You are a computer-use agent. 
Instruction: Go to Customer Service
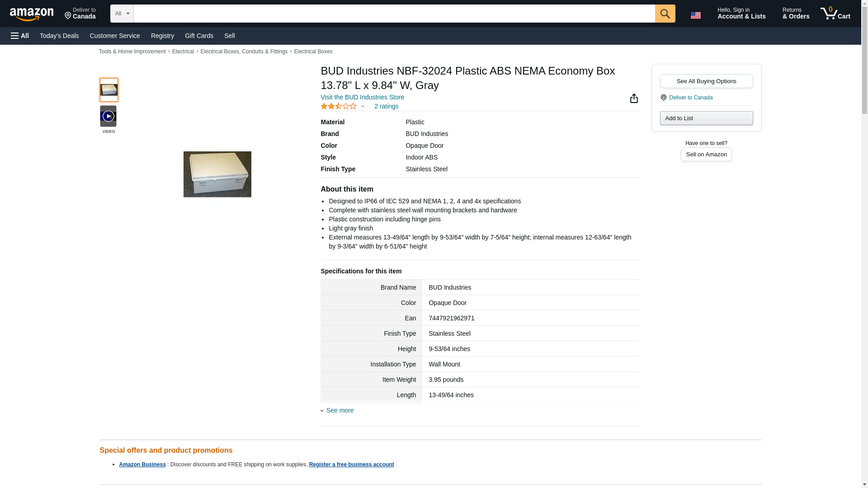(115, 36)
